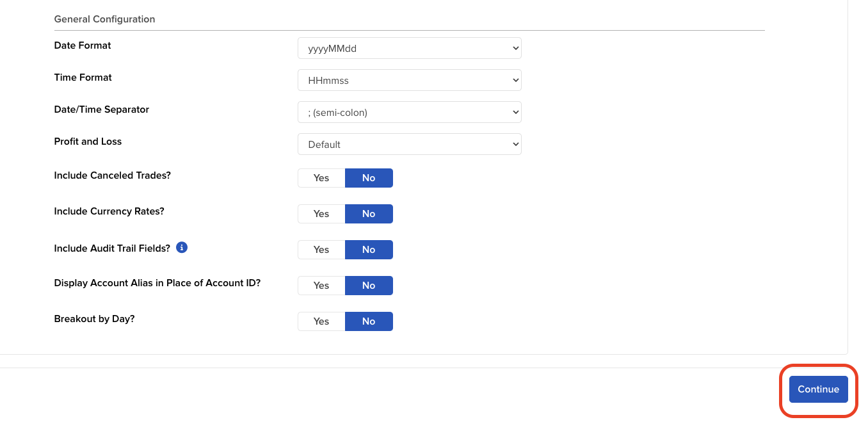Click the General Configuration section heading
Image resolution: width=868 pixels, height=429 pixels.
tap(104, 19)
